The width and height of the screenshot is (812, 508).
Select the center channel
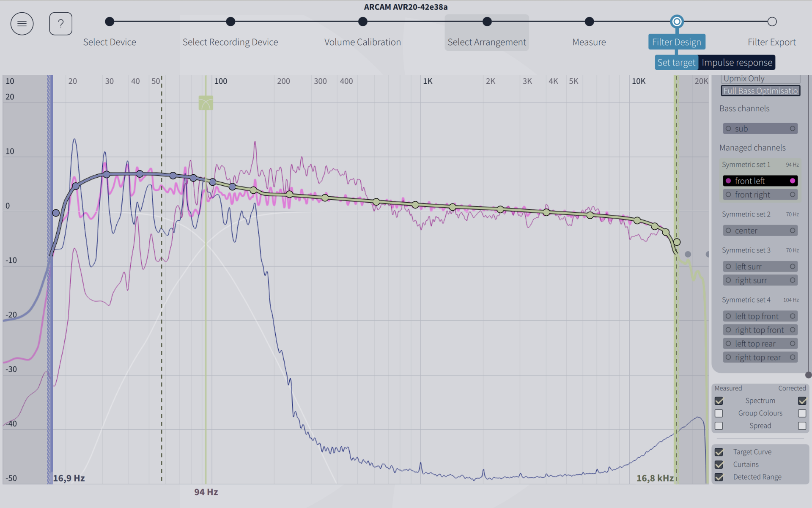pyautogui.click(x=760, y=231)
